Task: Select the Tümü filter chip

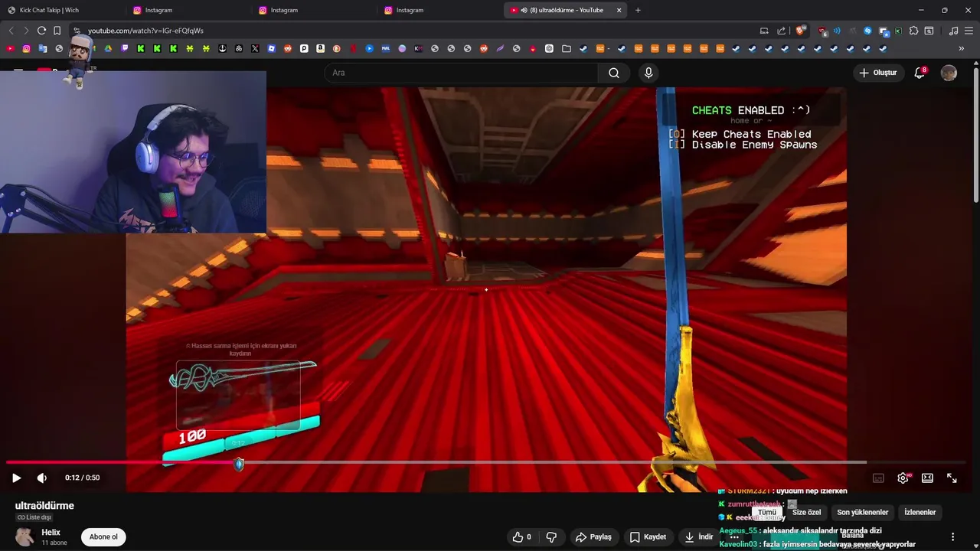Action: 766,512
